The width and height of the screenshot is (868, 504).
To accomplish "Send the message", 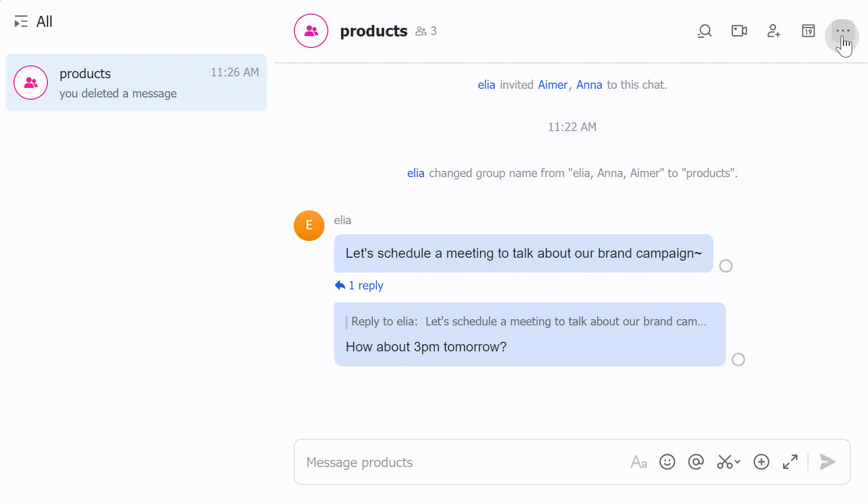I will coord(827,462).
